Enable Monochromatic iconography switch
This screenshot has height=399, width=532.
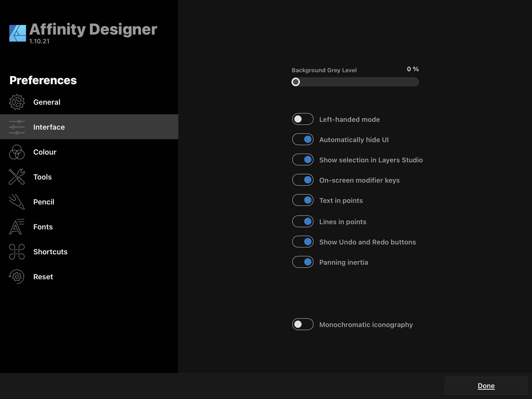[303, 324]
